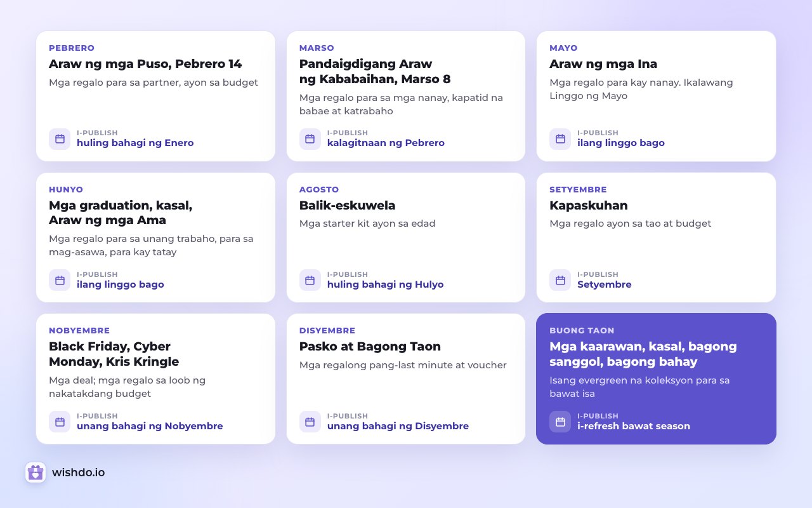Click the wishdo.io gift logo icon
The width and height of the screenshot is (812, 508).
[x=36, y=472]
